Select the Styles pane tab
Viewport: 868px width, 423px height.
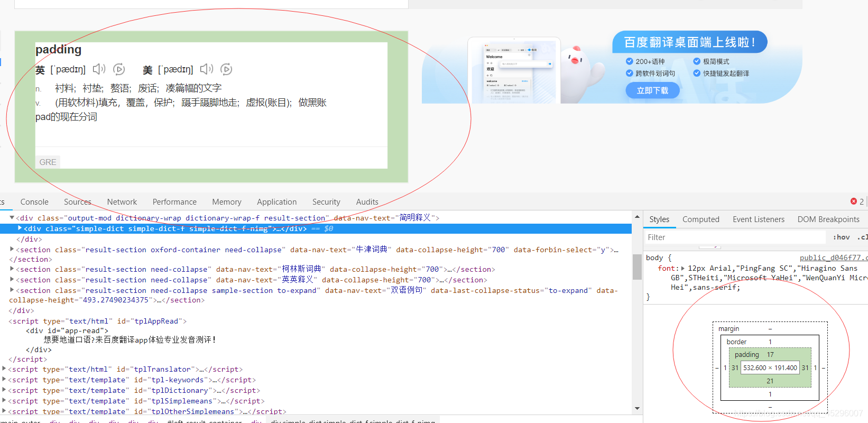[x=659, y=219]
